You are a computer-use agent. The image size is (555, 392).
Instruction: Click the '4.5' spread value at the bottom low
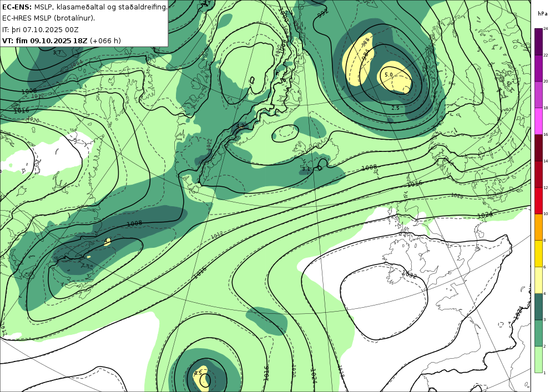pos(198,373)
